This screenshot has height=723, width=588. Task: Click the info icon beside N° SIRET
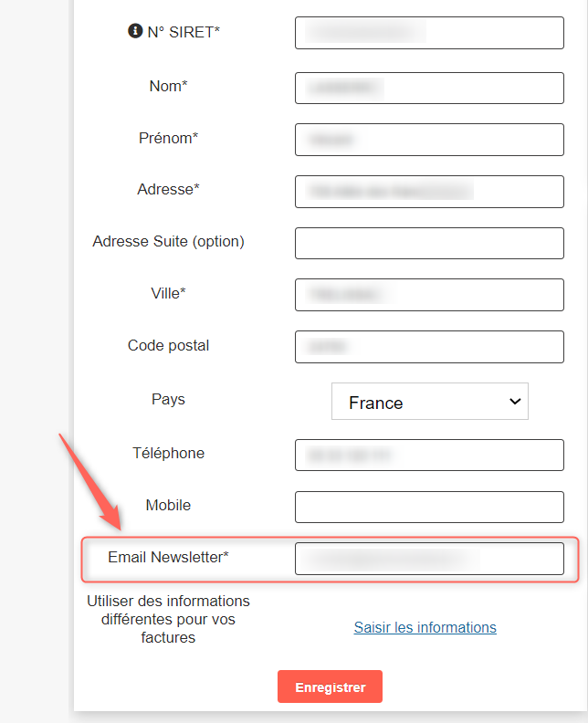pyautogui.click(x=135, y=31)
